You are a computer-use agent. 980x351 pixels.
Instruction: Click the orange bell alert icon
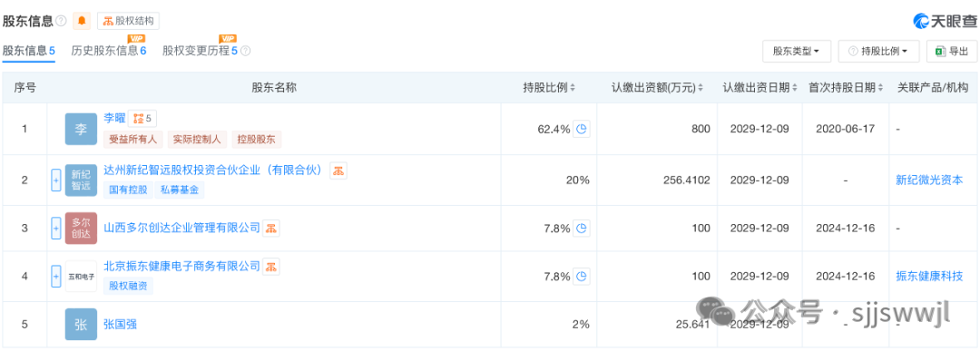coord(82,21)
